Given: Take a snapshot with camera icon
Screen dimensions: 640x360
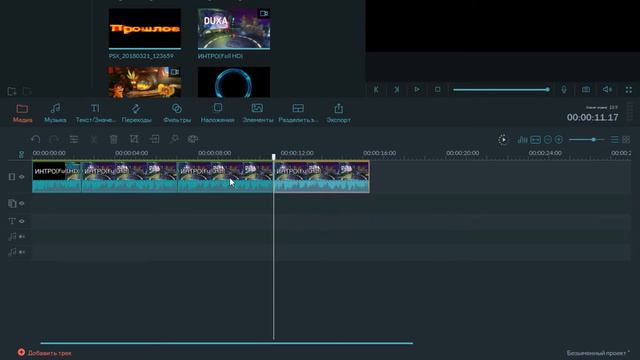Looking at the screenshot, I should pos(586,89).
